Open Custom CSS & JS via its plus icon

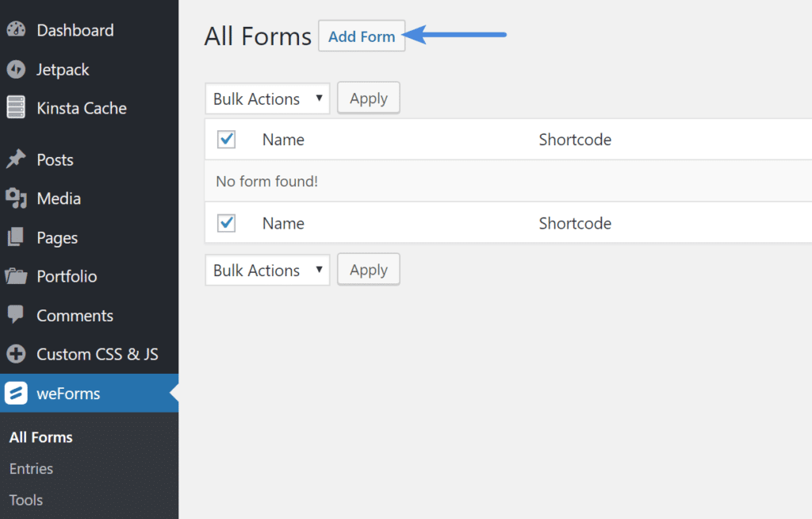(x=17, y=354)
